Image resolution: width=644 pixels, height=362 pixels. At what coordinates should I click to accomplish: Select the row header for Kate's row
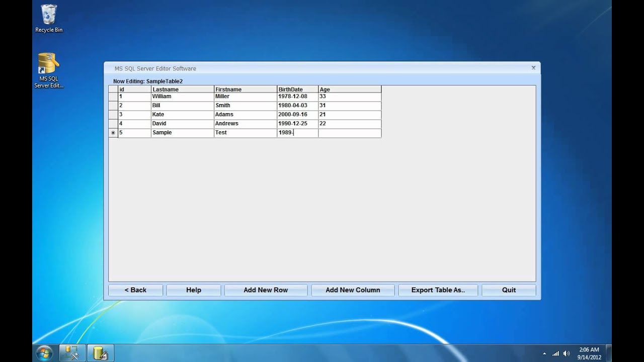click(x=113, y=115)
